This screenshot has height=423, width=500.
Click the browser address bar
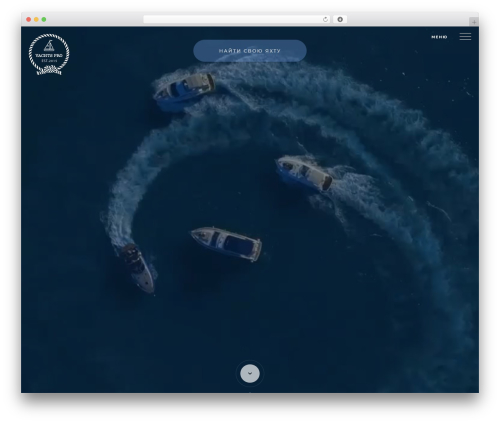237,19
